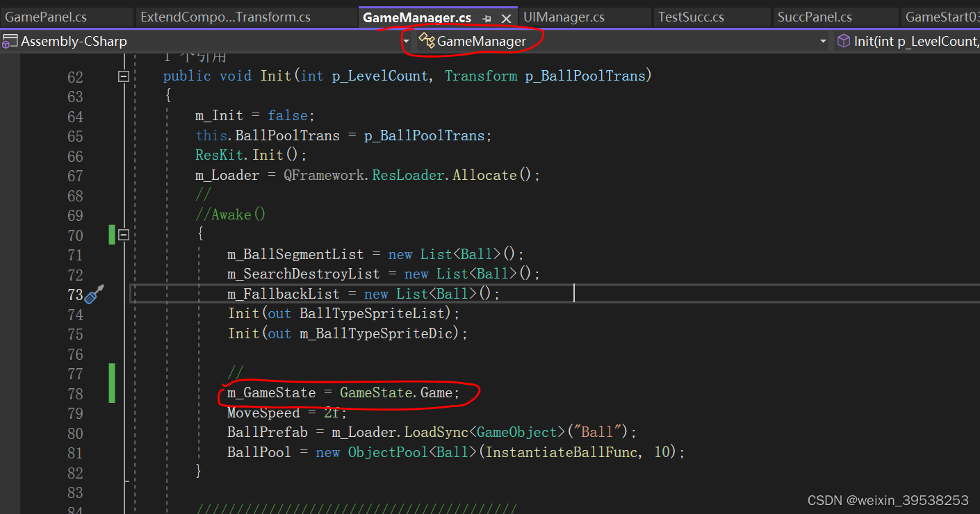Switch to the TestSucc.cs tab
The width and height of the screenshot is (980, 514).
(691, 17)
